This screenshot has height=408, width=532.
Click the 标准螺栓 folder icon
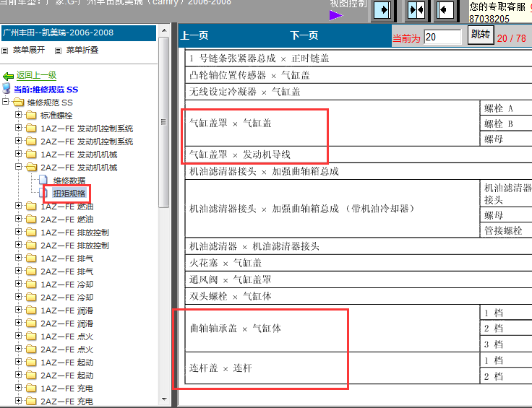31,116
